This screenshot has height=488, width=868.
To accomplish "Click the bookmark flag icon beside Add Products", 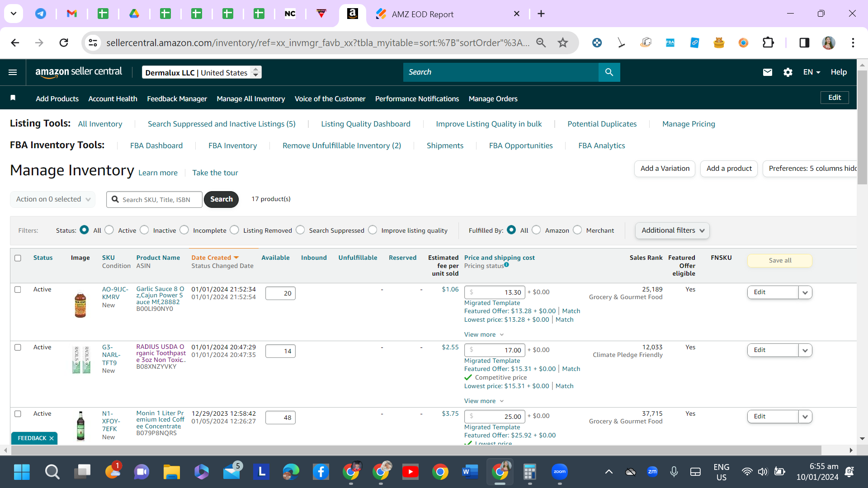I will coord(13,98).
